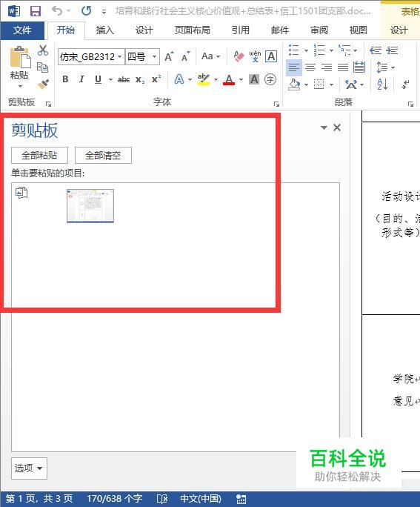Align text right

[x=327, y=67]
